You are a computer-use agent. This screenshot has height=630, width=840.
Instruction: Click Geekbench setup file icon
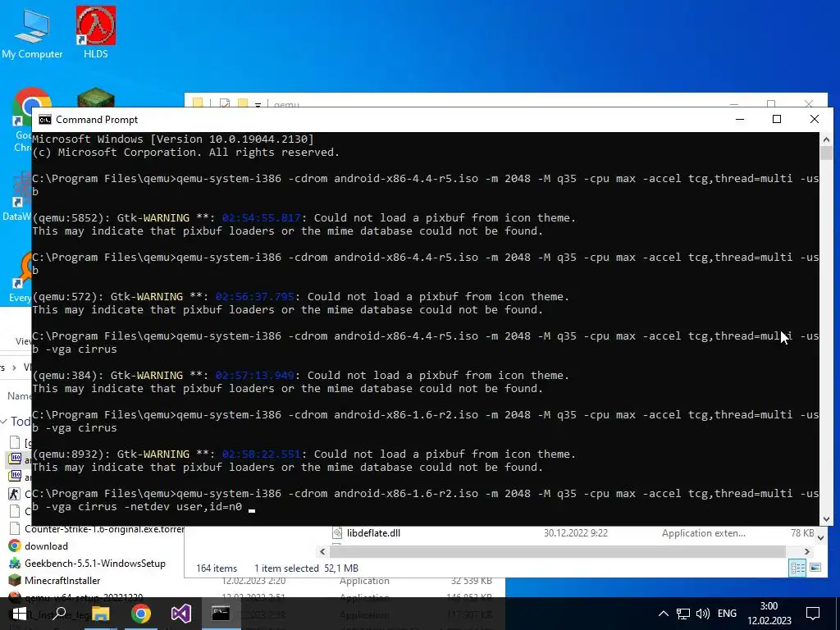click(x=15, y=564)
